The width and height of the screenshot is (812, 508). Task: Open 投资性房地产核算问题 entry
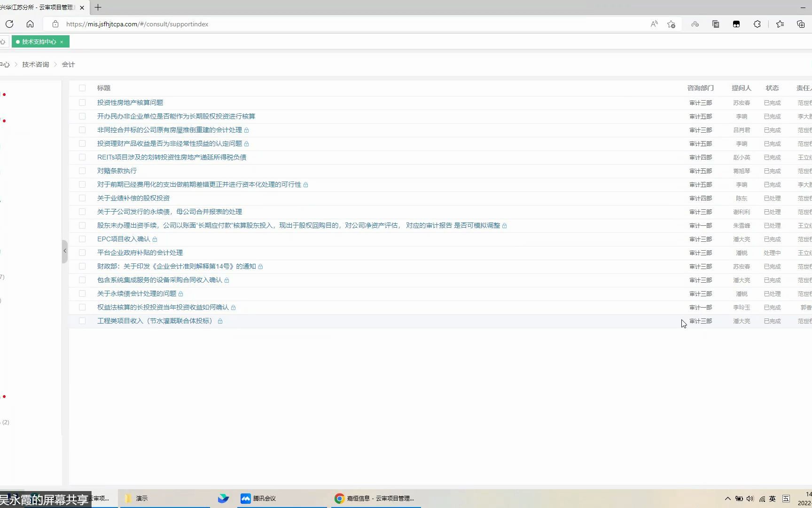point(130,103)
